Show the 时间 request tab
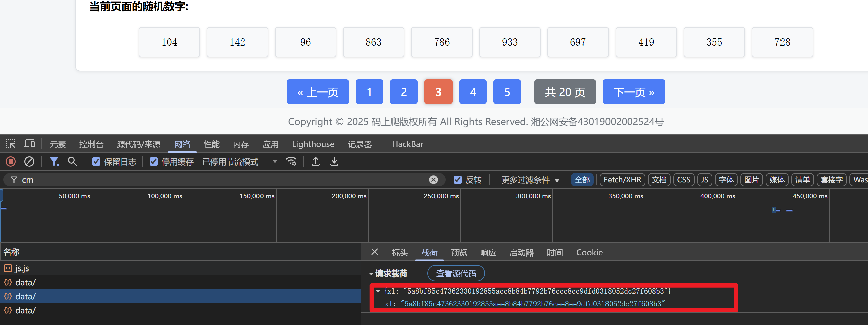The height and width of the screenshot is (325, 868). (555, 253)
